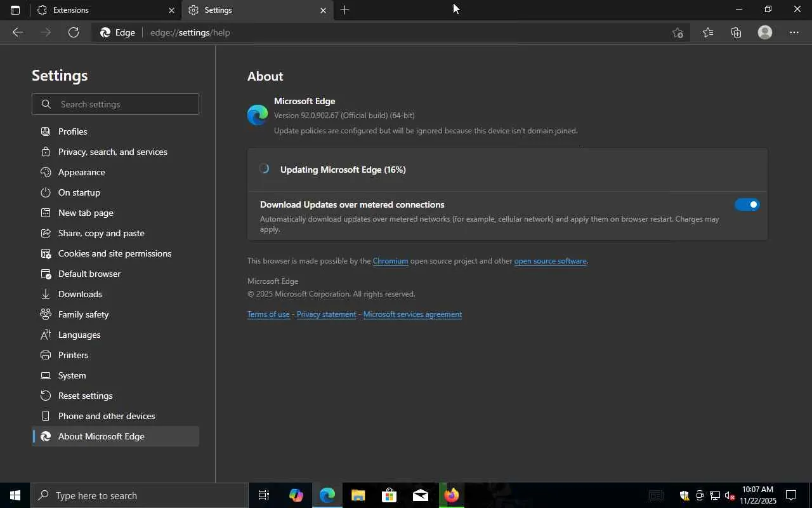Click the Updating Microsoft Edge (16%) status

click(x=343, y=170)
